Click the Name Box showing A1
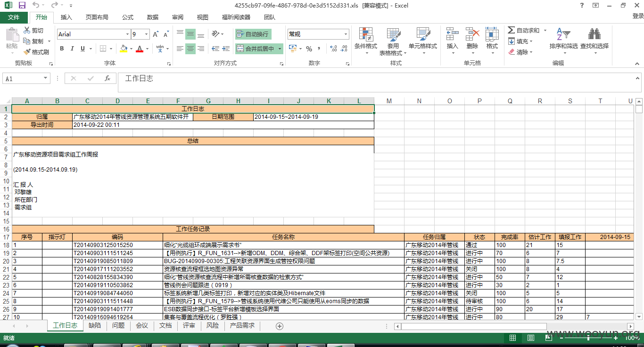Screen dimensions: 644x347 coord(26,79)
